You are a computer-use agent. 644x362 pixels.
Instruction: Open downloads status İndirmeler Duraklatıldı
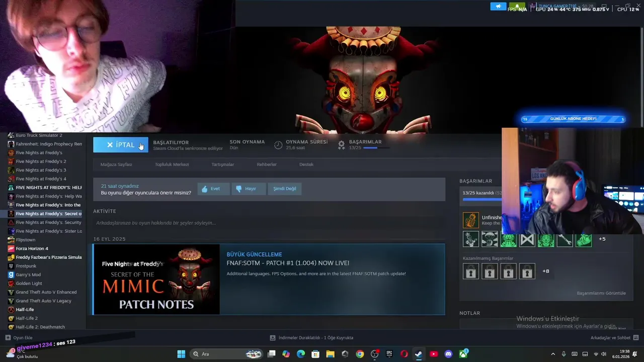tap(312, 338)
